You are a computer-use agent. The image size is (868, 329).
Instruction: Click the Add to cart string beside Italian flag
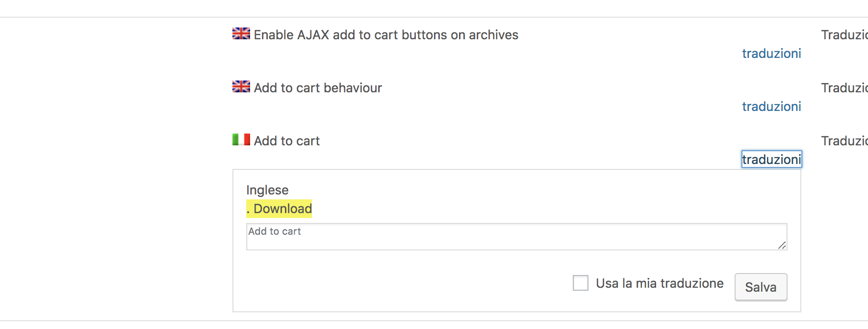[287, 141]
